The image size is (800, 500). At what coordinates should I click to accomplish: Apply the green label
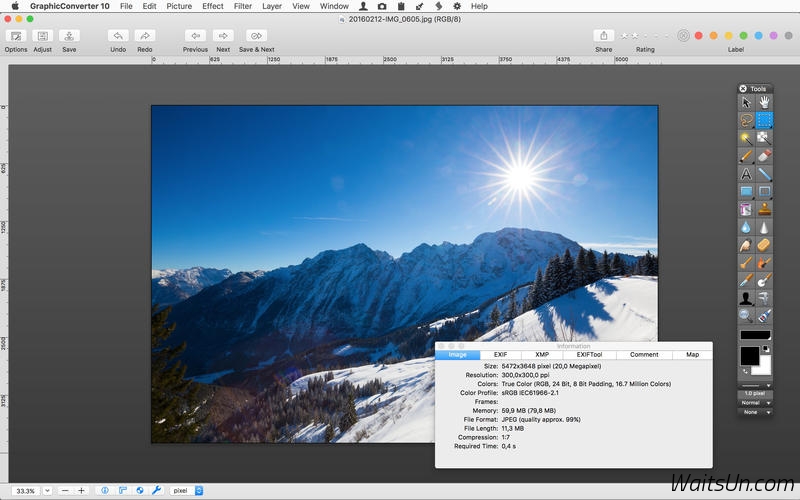(x=743, y=36)
